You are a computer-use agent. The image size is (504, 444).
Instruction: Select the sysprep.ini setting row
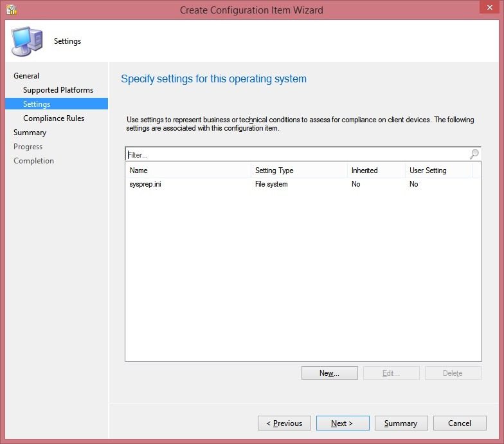303,184
